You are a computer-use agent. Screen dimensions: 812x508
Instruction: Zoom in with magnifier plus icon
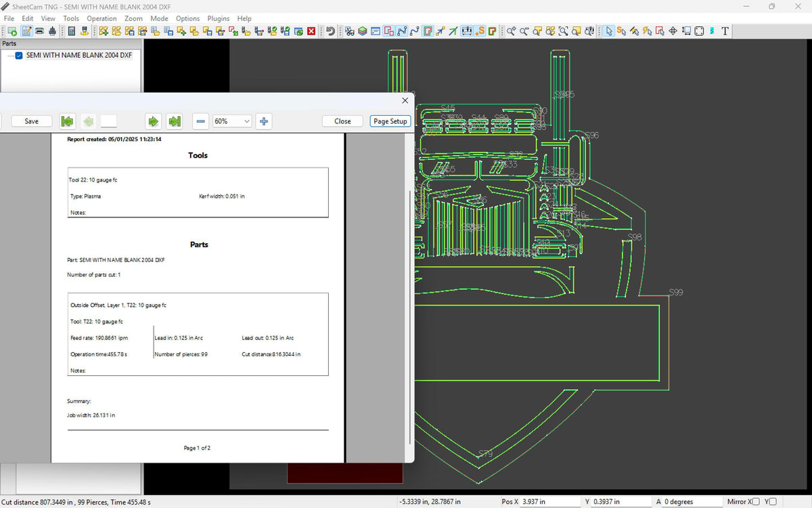512,31
